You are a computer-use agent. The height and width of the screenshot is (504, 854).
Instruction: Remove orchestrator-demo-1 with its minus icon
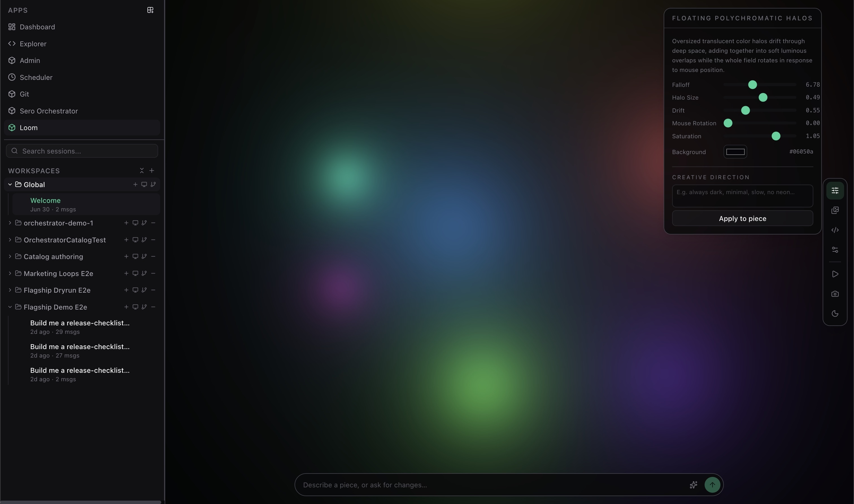[153, 223]
